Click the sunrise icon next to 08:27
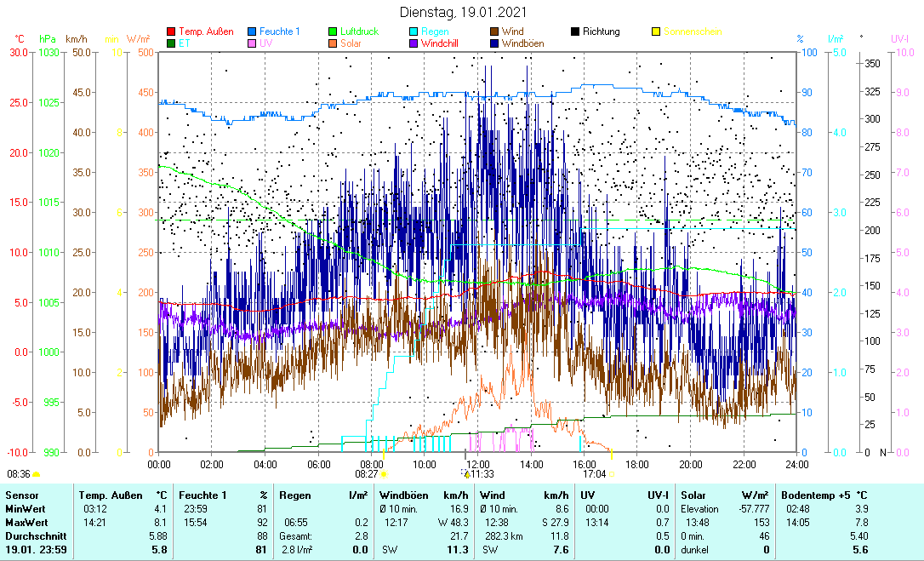This screenshot has height=561, width=924. tap(384, 474)
